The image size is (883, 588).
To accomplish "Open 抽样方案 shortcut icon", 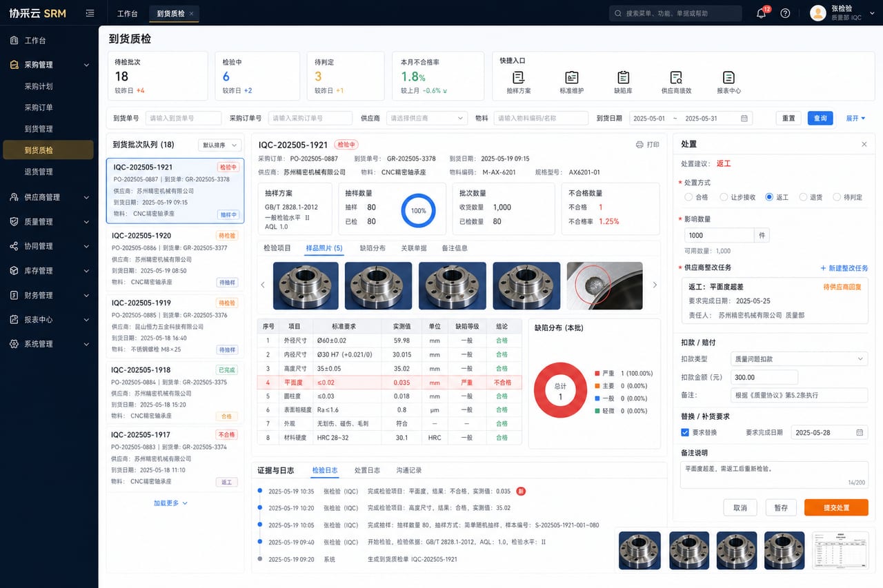I will click(519, 78).
